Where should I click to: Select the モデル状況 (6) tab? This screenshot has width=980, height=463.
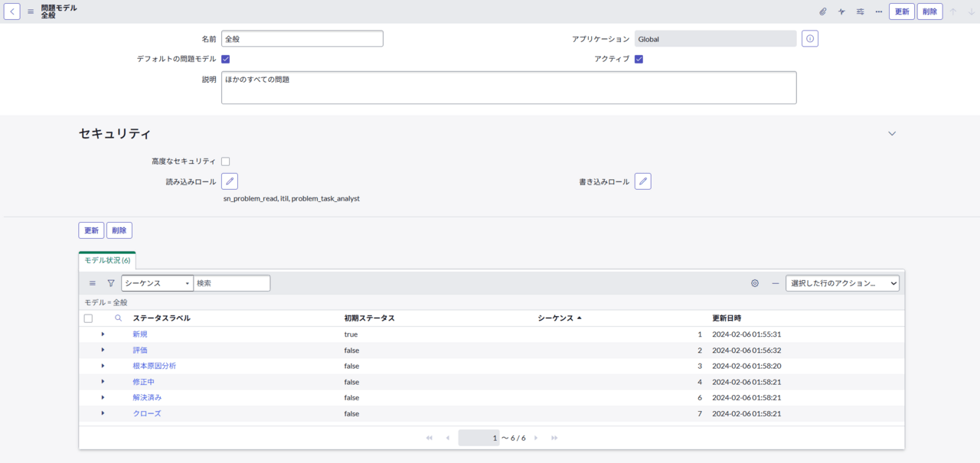click(107, 260)
